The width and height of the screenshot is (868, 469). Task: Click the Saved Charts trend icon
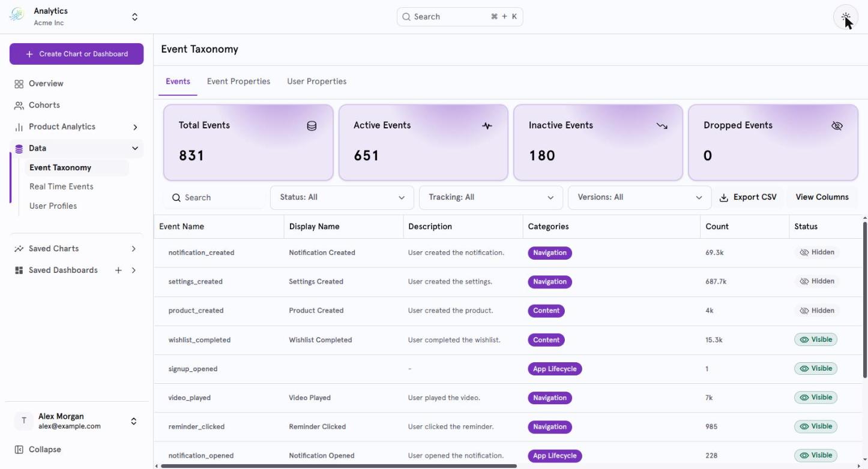[x=19, y=249]
